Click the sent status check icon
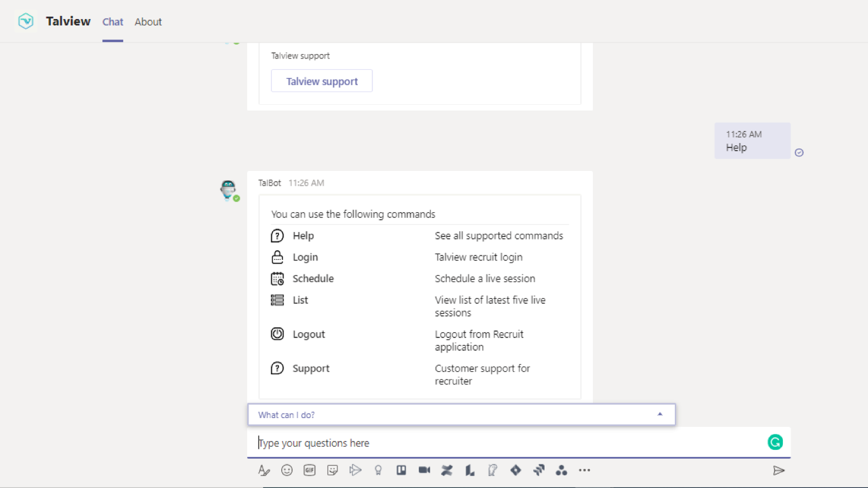 799,152
